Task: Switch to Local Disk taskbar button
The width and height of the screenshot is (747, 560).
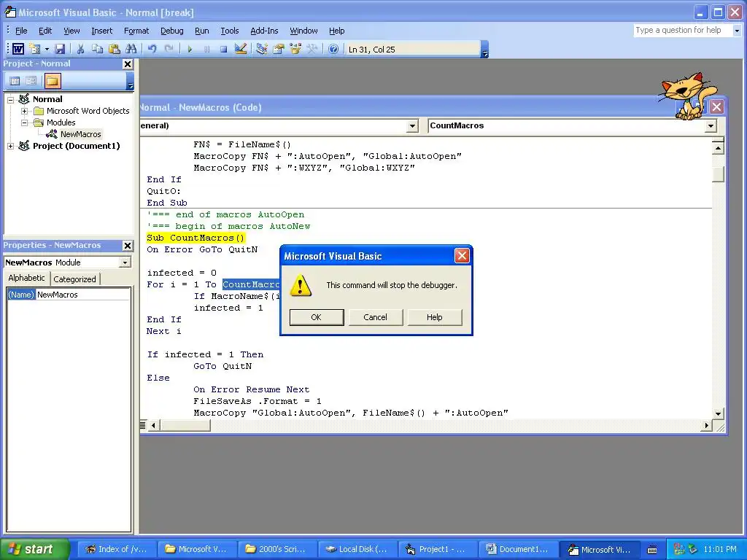Action: click(x=356, y=549)
